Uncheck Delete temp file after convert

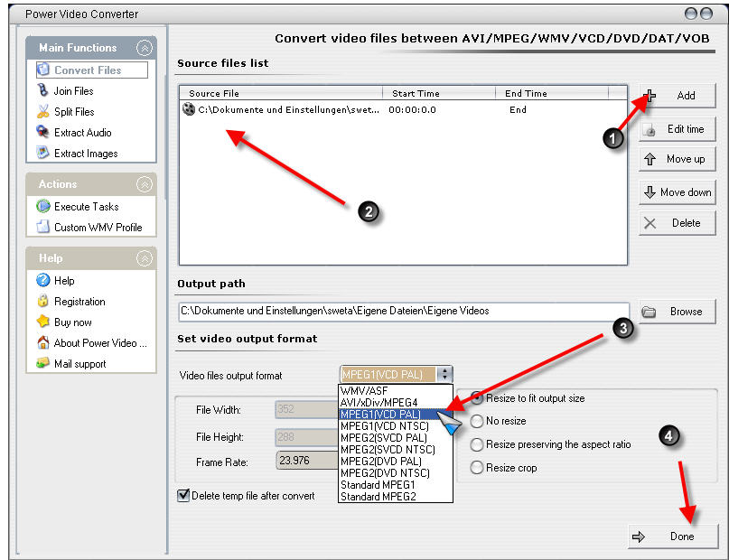pyautogui.click(x=183, y=495)
